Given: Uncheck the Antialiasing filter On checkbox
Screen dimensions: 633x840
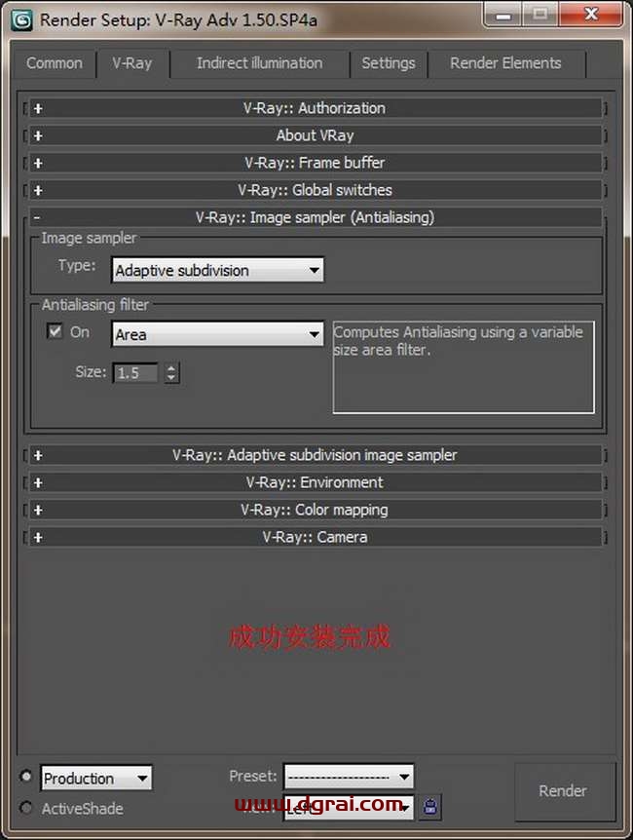Looking at the screenshot, I should pos(55,331).
